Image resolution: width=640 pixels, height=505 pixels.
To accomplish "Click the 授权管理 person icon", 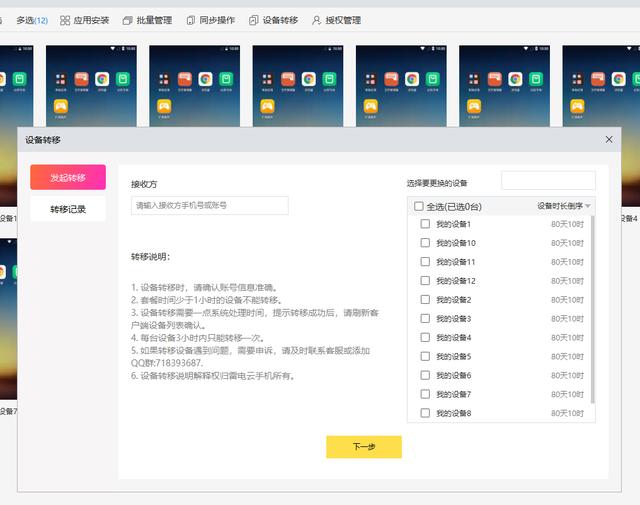I will (316, 20).
